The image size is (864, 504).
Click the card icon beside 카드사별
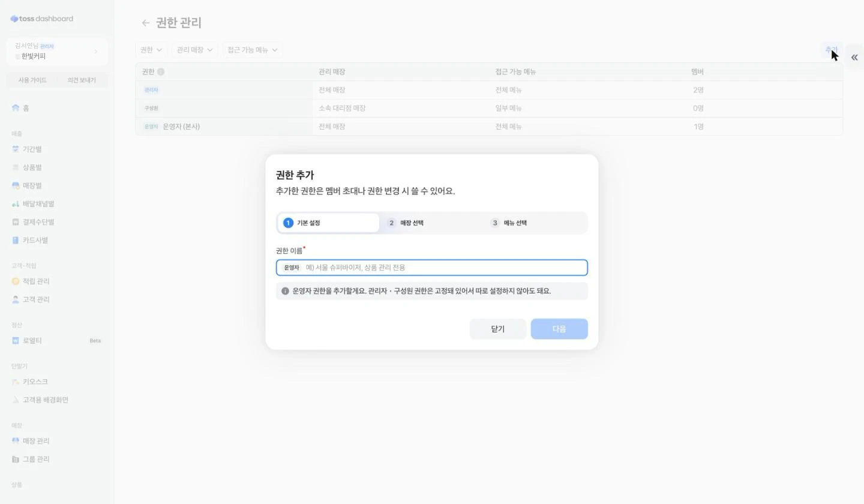pos(16,240)
